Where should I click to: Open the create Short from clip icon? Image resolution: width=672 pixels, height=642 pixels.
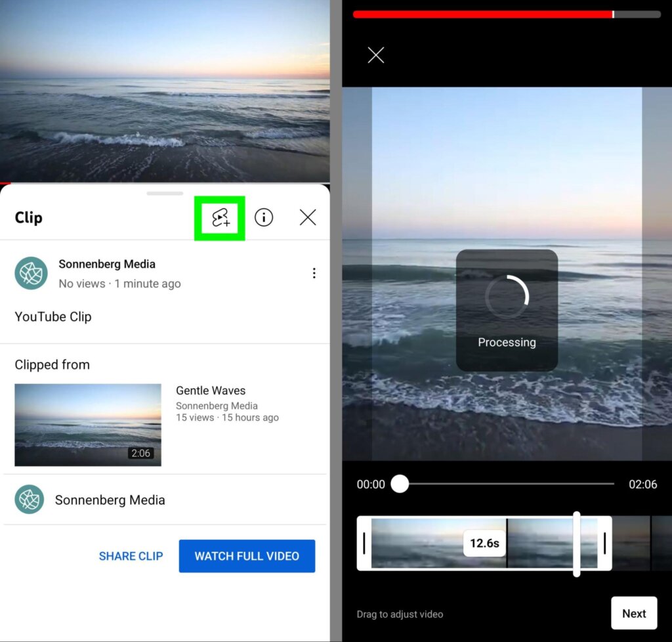click(220, 217)
